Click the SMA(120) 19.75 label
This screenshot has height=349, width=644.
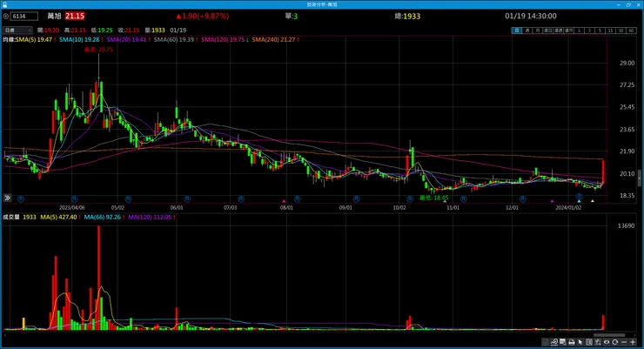pyautogui.click(x=223, y=40)
